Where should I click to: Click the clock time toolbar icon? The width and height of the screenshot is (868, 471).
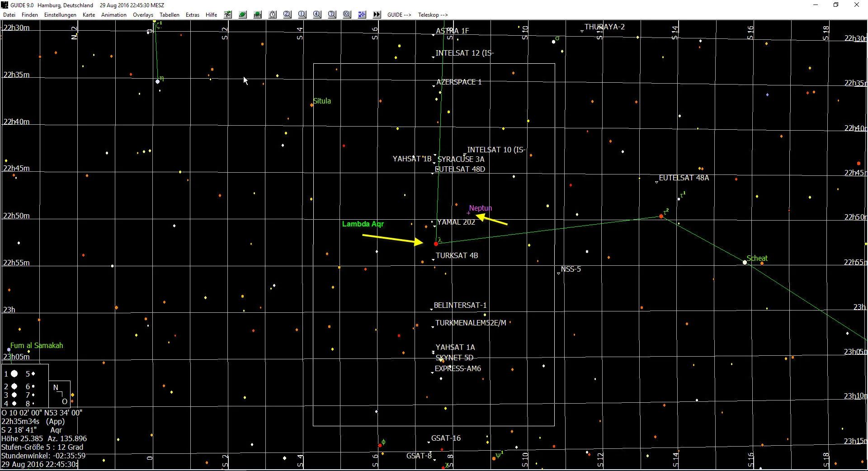click(273, 15)
